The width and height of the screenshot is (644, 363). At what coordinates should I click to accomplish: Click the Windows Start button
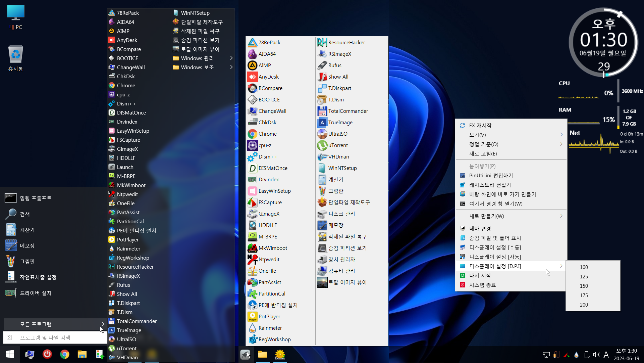point(10,354)
